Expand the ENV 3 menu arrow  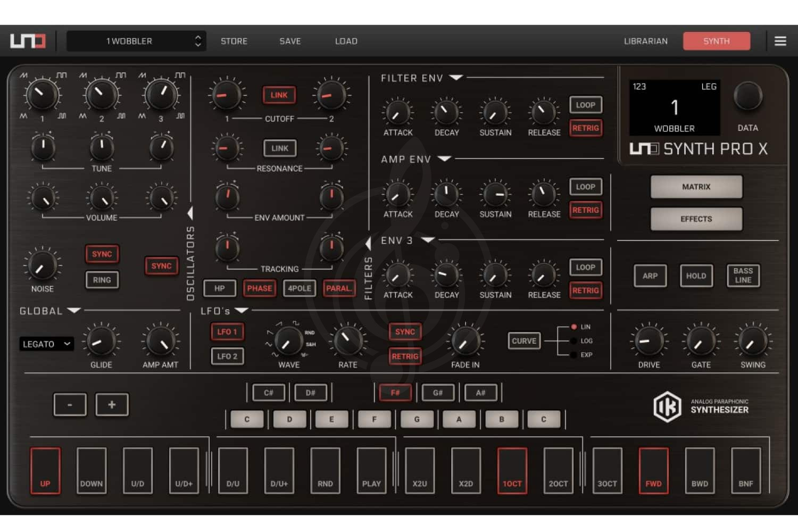(428, 240)
